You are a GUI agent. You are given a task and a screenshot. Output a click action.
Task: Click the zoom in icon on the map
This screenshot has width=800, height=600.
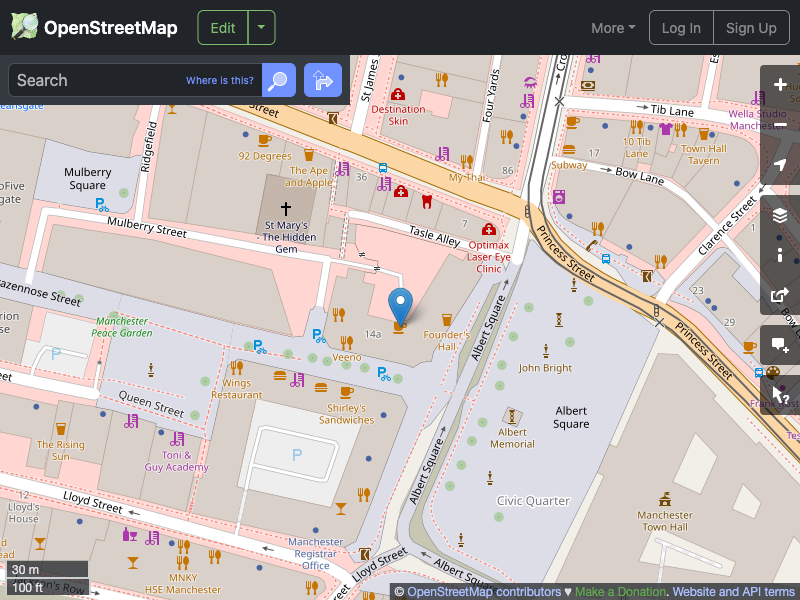[780, 85]
